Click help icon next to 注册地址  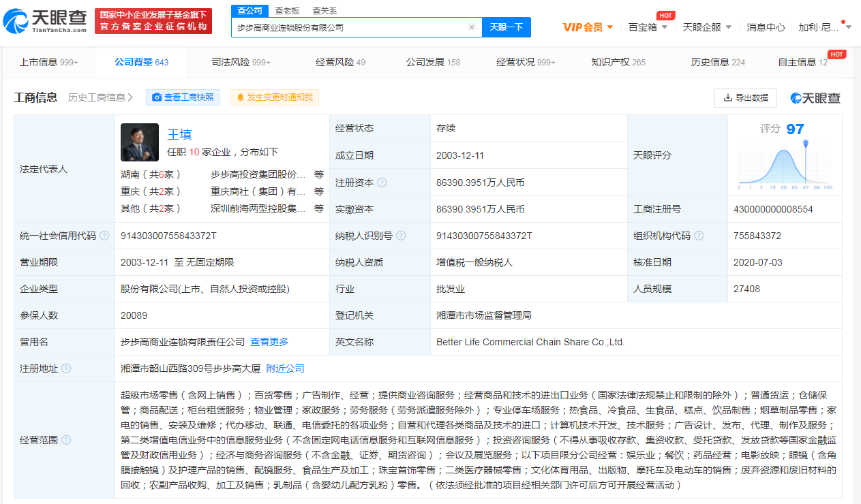point(66,368)
